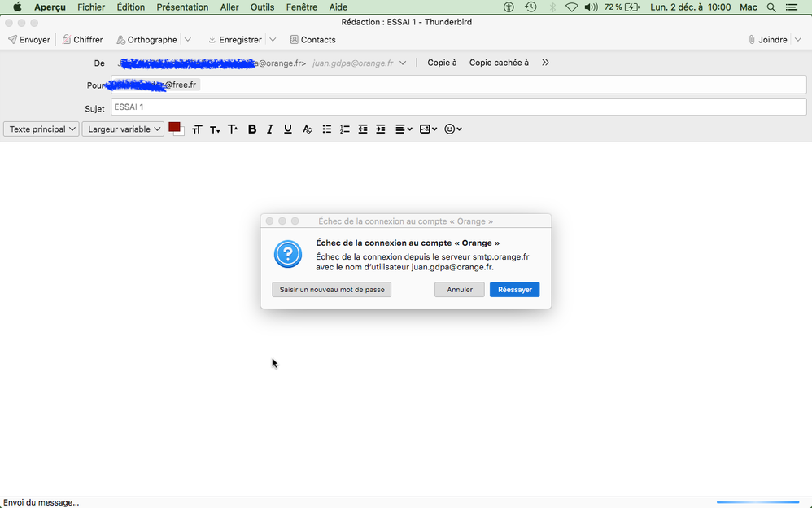Click the message body editing area
The width and height of the screenshot is (812, 508).
(406, 319)
